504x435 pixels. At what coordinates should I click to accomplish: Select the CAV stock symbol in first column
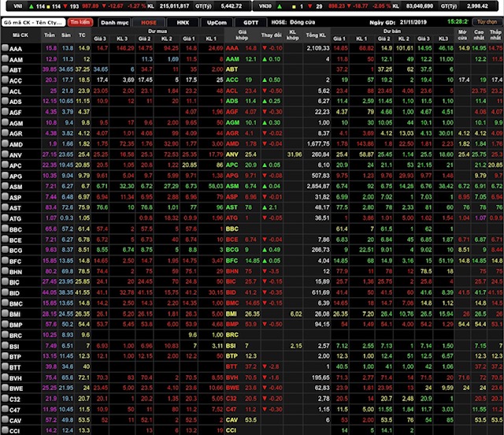tap(16, 421)
